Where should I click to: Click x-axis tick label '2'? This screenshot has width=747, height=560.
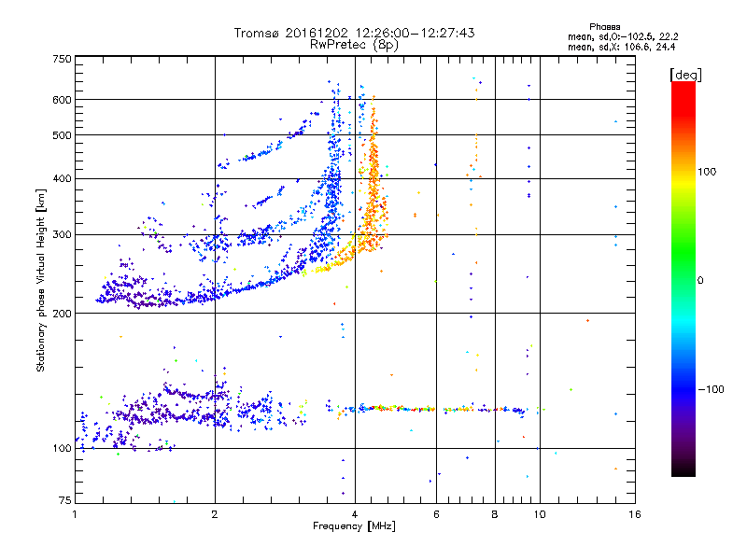coord(215,514)
